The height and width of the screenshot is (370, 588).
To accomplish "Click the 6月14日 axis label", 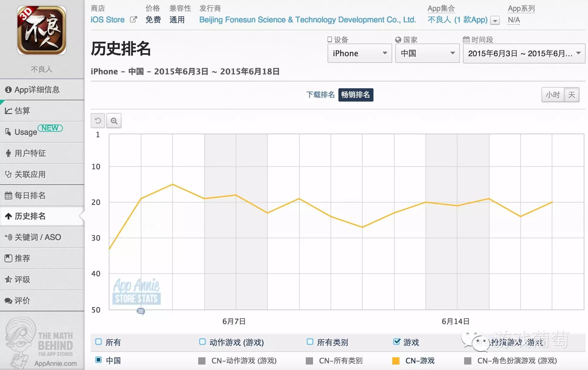I will (456, 321).
